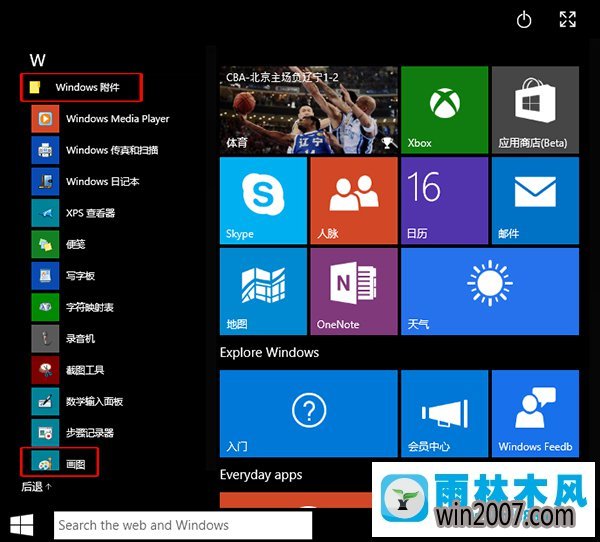Launch 画图 Paint icon

tap(45, 461)
